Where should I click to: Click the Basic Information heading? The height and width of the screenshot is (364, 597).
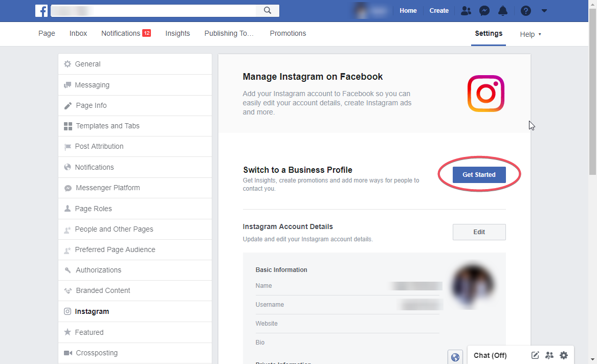[x=281, y=269]
